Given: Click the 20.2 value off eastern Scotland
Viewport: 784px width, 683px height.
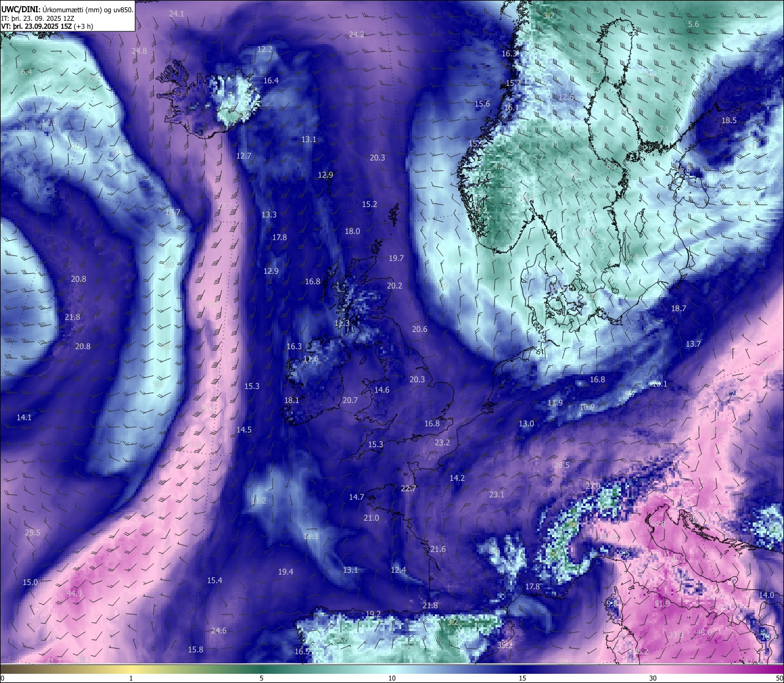Looking at the screenshot, I should [x=394, y=286].
